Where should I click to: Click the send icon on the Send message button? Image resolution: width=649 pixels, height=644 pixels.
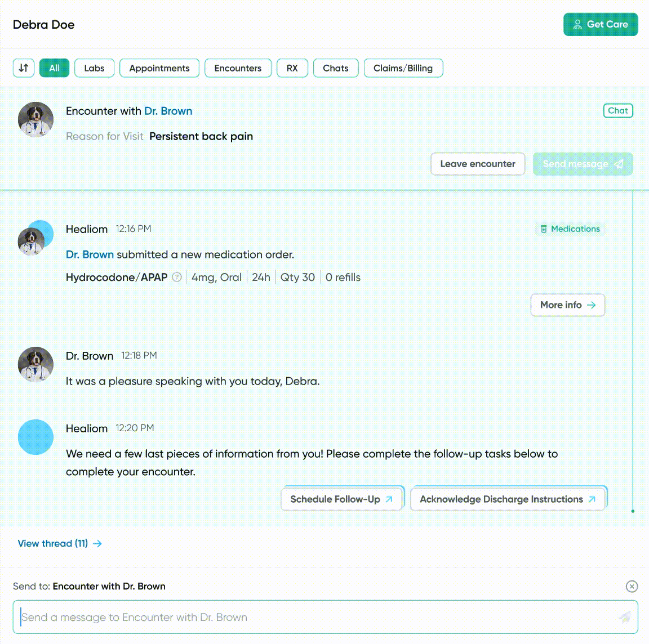tap(619, 164)
